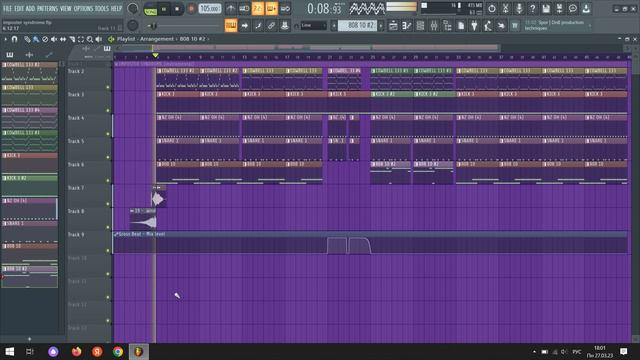Select the Draw pencil tool
This screenshot has width=640, height=360.
pos(27,39)
